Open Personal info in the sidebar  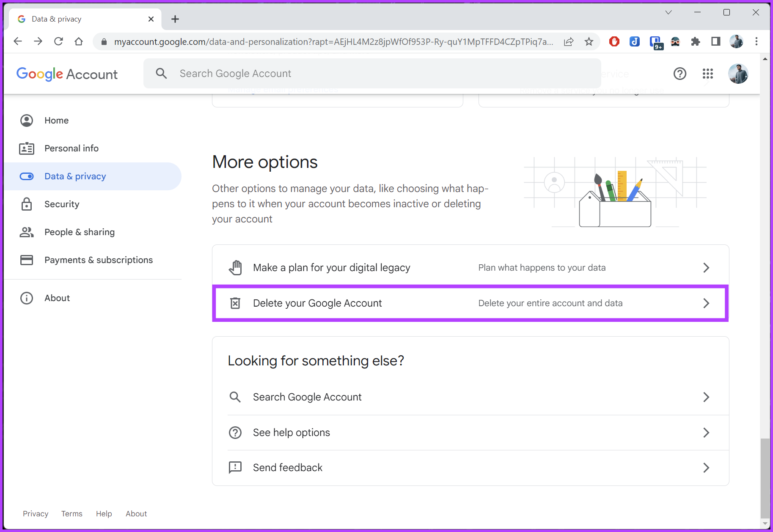92,148
